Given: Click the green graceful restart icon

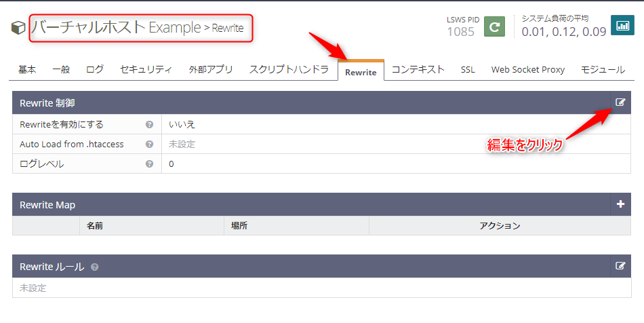Looking at the screenshot, I should [494, 26].
